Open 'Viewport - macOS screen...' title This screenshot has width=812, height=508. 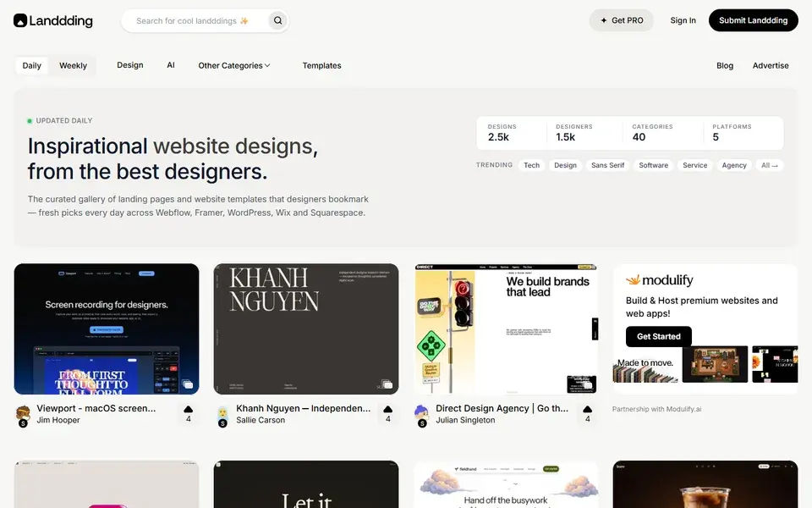coord(96,408)
